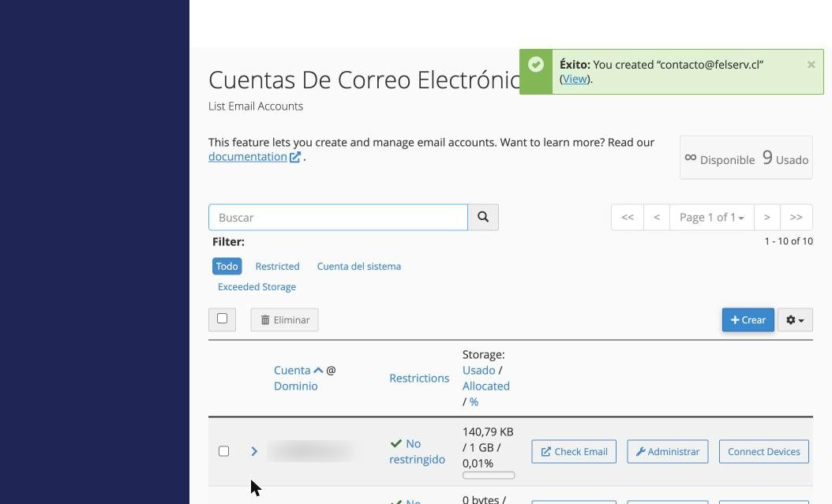Open the Page 1 of 1 dropdown

711,217
